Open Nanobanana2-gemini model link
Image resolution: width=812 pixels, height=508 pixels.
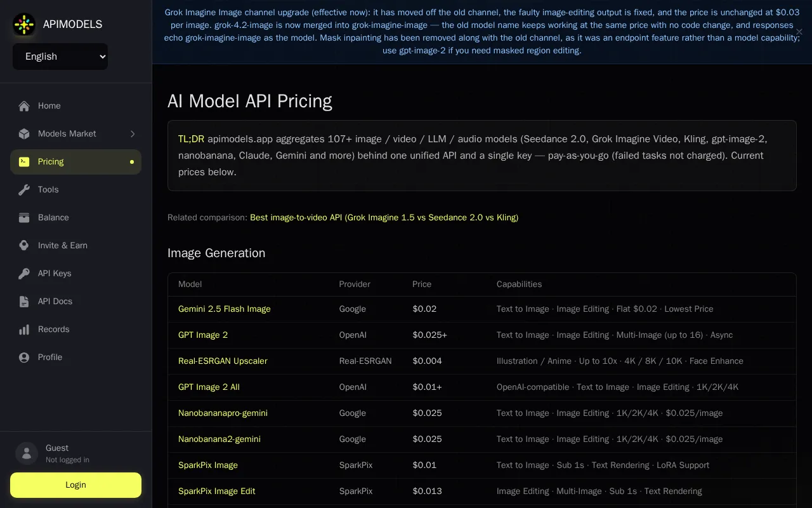click(219, 439)
